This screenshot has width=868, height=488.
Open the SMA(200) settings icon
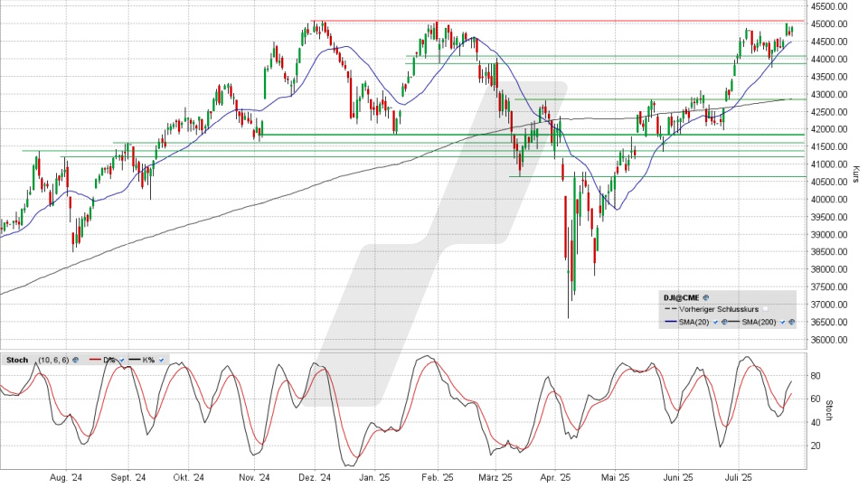(x=792, y=322)
